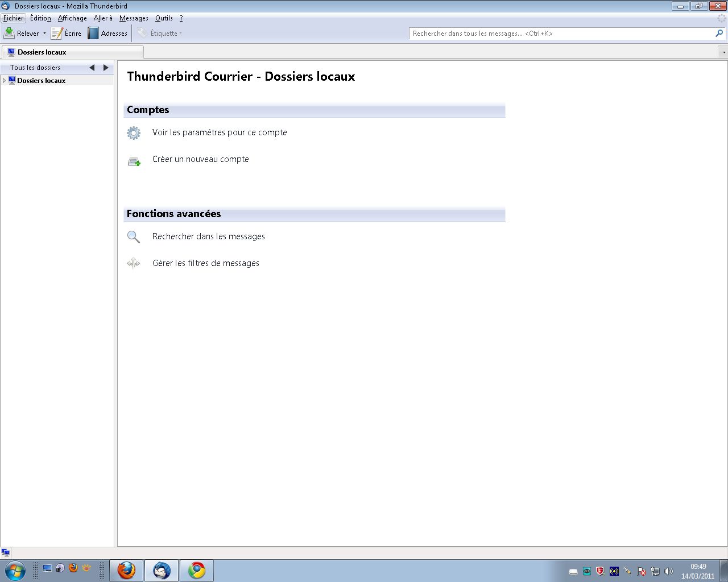The image size is (728, 582).
Task: Open the Affichage menu
Action: point(72,18)
